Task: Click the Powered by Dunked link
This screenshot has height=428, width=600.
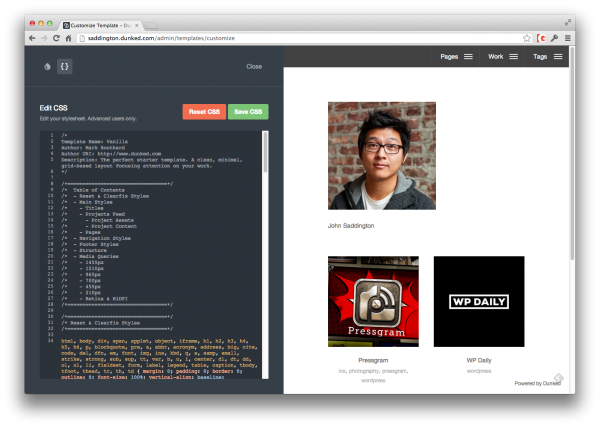Action: (537, 383)
